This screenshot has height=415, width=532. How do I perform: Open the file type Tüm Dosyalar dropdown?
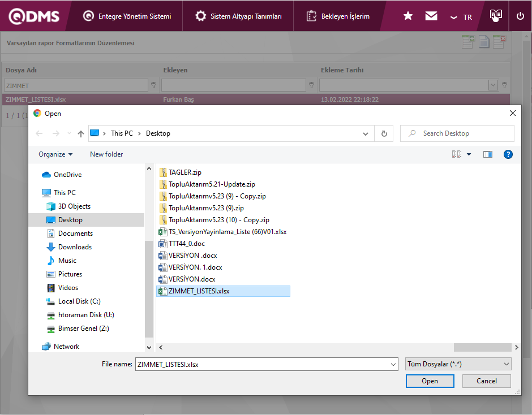pos(458,364)
